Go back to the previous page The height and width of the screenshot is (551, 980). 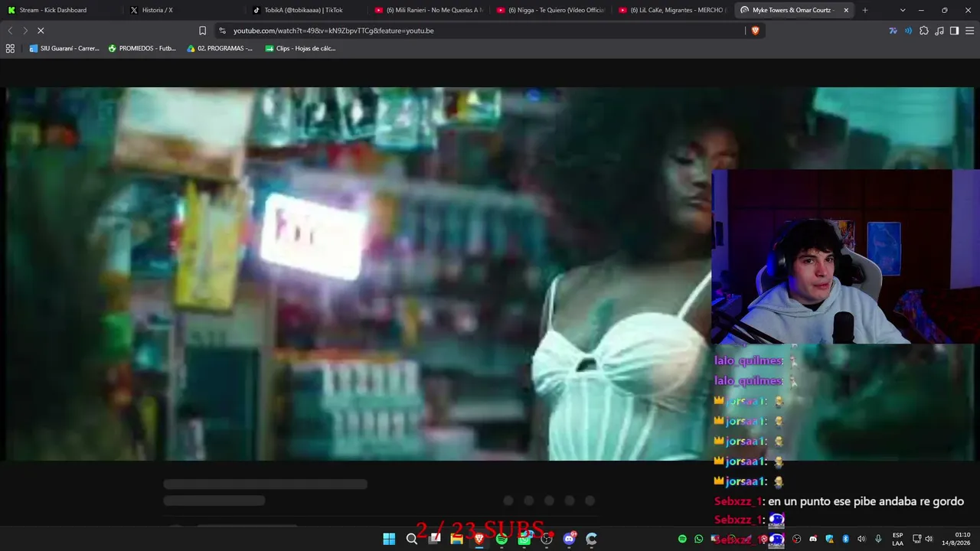click(10, 31)
